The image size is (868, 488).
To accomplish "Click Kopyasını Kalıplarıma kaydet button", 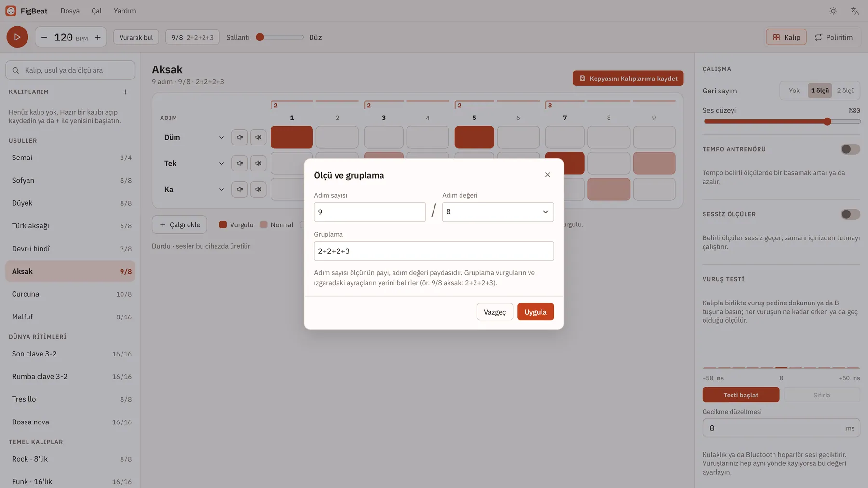I will click(x=628, y=79).
